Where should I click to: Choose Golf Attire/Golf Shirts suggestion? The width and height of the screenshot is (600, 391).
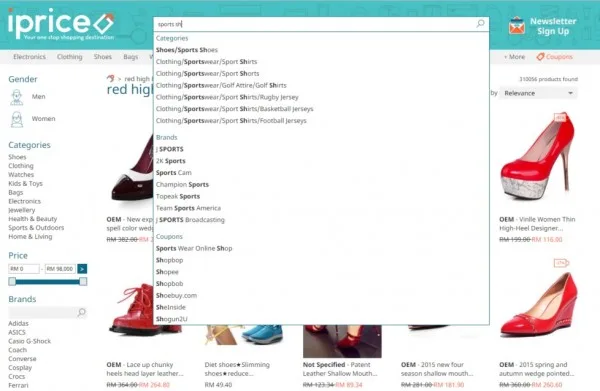click(x=221, y=85)
